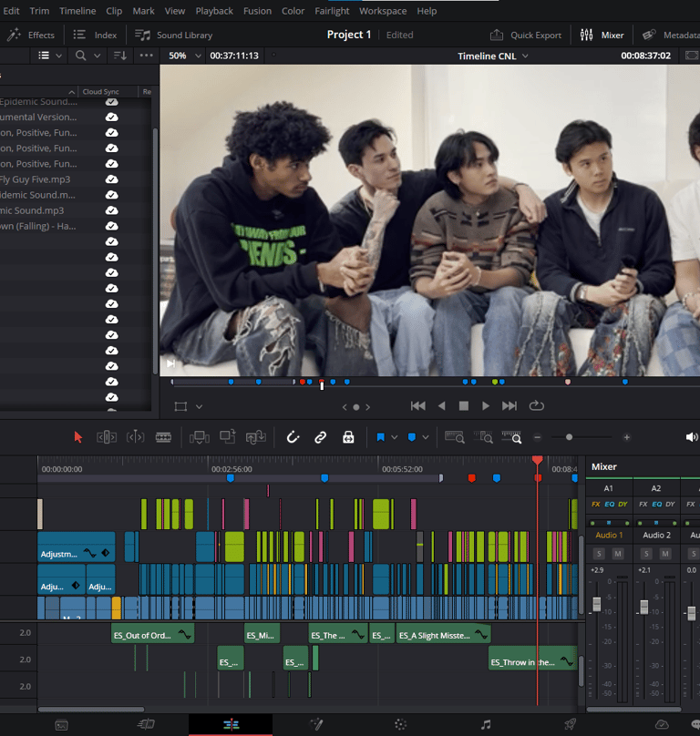Mute the Audio 1 mixer channel
Image resolution: width=700 pixels, height=736 pixels.
(x=617, y=554)
